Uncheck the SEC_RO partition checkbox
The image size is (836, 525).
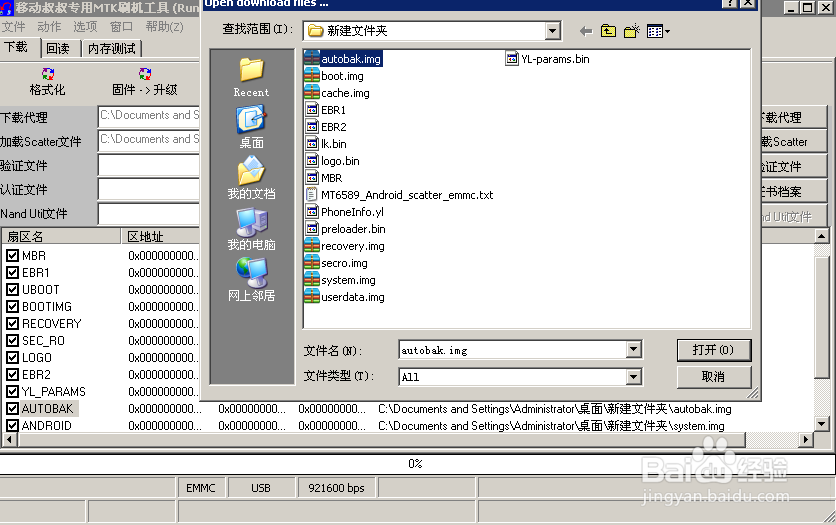tap(12, 341)
